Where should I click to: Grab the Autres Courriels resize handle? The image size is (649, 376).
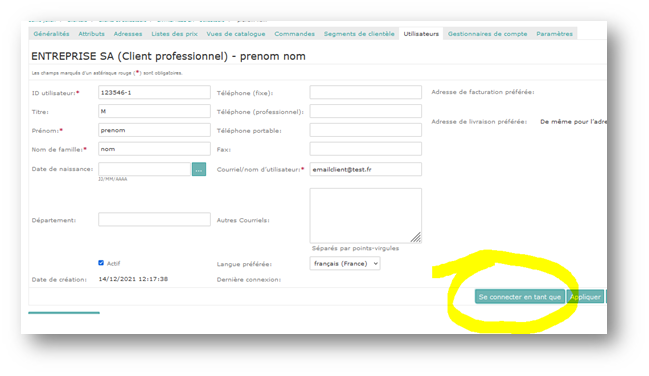point(416,237)
